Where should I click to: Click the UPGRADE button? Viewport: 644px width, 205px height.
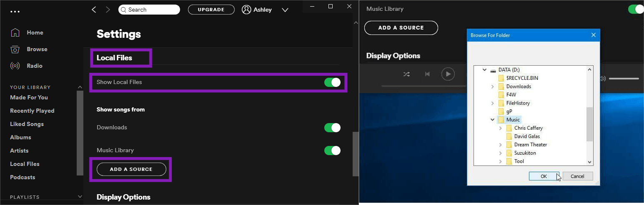point(211,10)
